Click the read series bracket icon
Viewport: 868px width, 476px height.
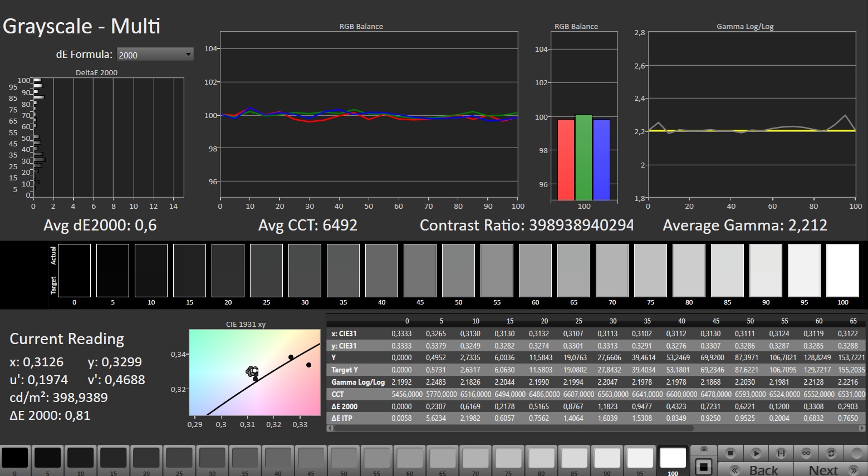pos(781,453)
